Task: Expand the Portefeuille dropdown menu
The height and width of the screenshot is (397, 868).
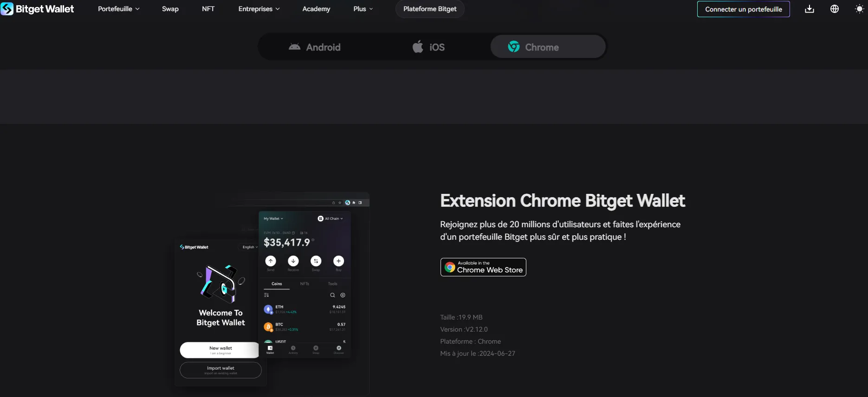Action: [118, 9]
